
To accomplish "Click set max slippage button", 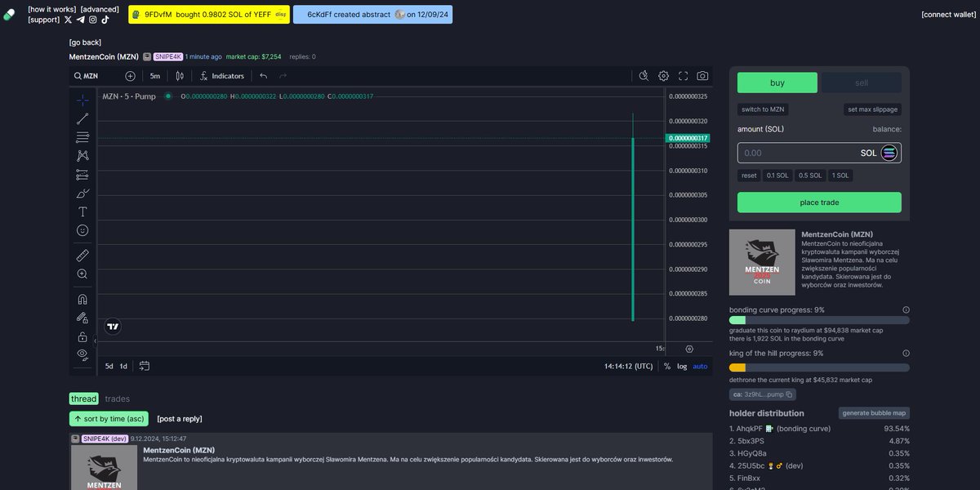I will [873, 109].
